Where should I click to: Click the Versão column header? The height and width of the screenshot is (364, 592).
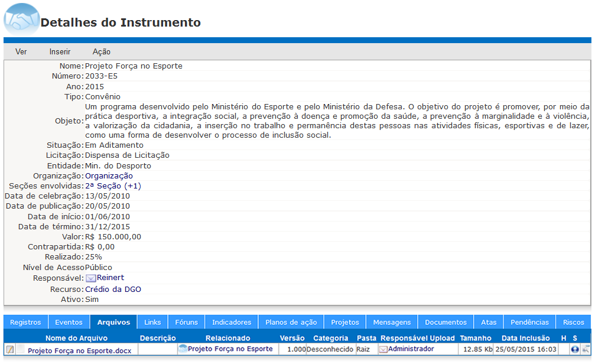tap(292, 339)
